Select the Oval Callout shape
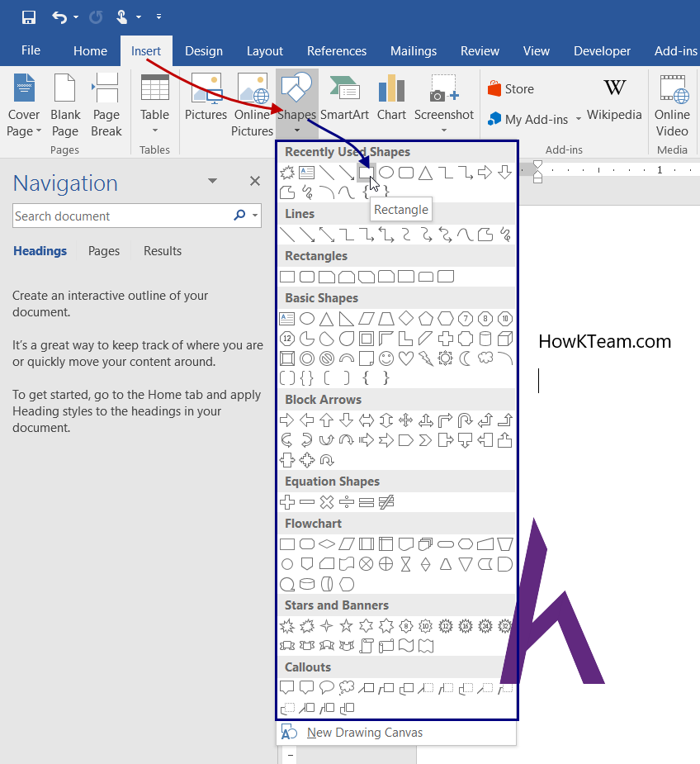Viewport: 700px width, 764px height. point(326,687)
